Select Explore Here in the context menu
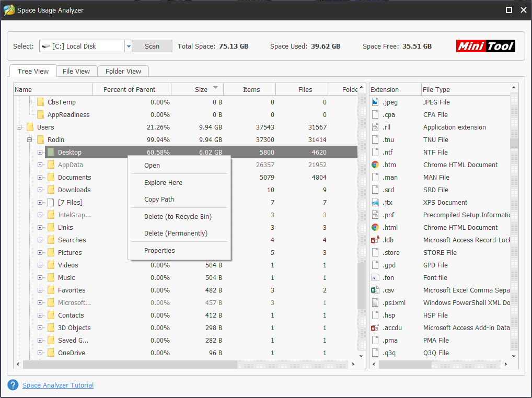 tap(163, 183)
